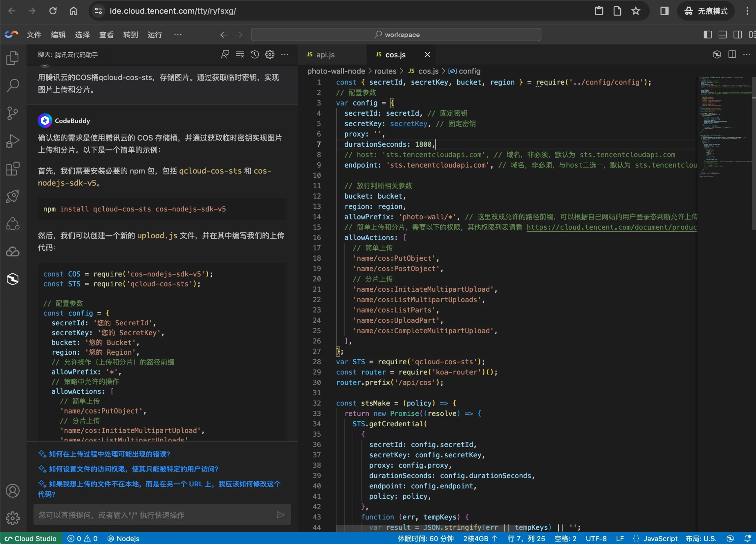
Task: Open Source Control view in activity bar
Action: tap(13, 113)
